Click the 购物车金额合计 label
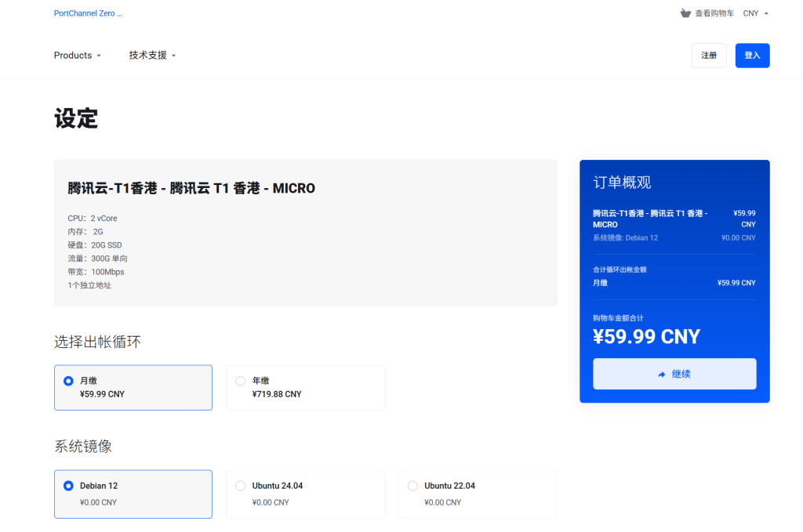Viewport: 803px width, 532px height. coord(618,318)
